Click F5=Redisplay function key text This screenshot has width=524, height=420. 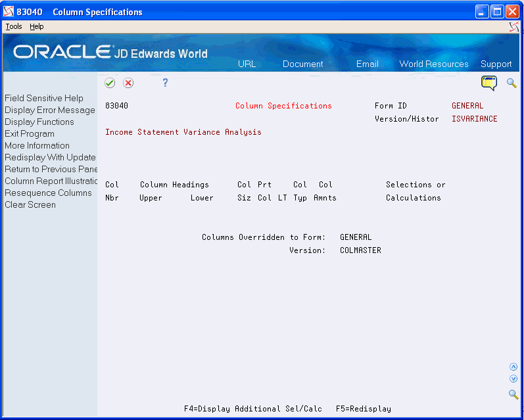coord(364,409)
